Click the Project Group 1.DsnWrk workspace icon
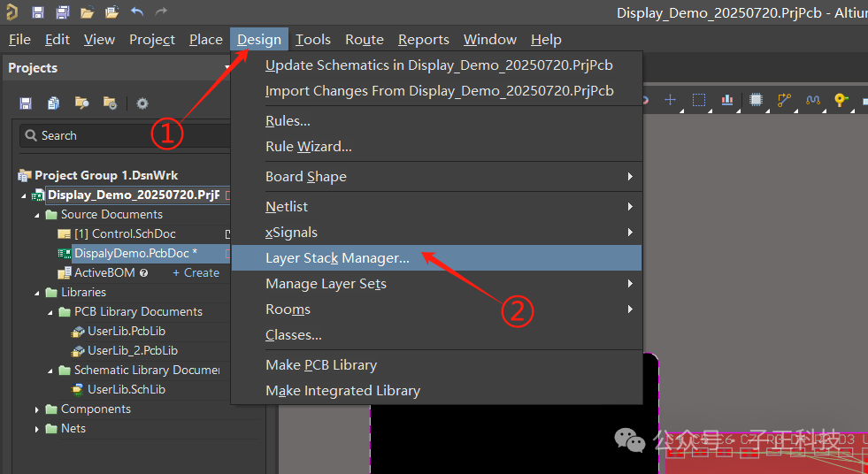The height and width of the screenshot is (474, 868). [x=24, y=176]
